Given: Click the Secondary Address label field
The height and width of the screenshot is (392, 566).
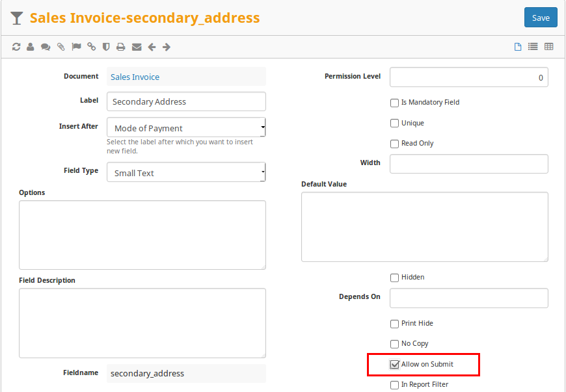Looking at the screenshot, I should pyautogui.click(x=186, y=101).
